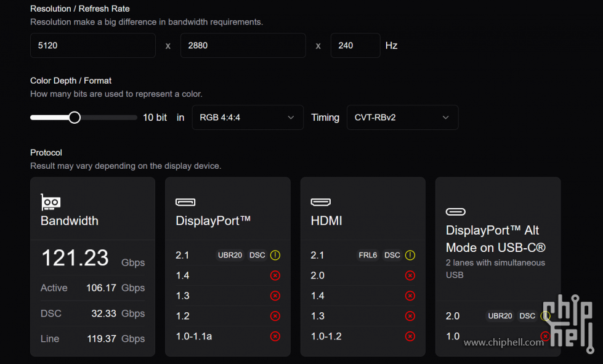Viewport: 603px width, 364px height.
Task: Click the red error icon for DisplayPort 1.4
Action: (x=275, y=275)
